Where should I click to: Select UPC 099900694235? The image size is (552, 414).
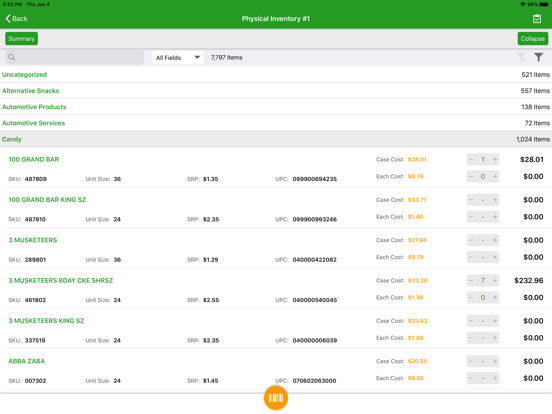click(x=315, y=179)
